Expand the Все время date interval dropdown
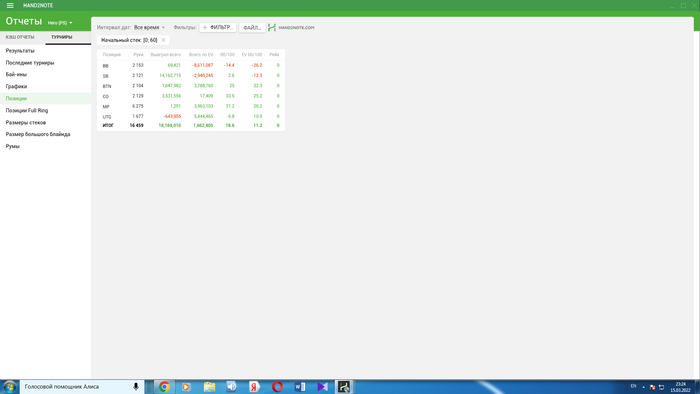 point(150,27)
